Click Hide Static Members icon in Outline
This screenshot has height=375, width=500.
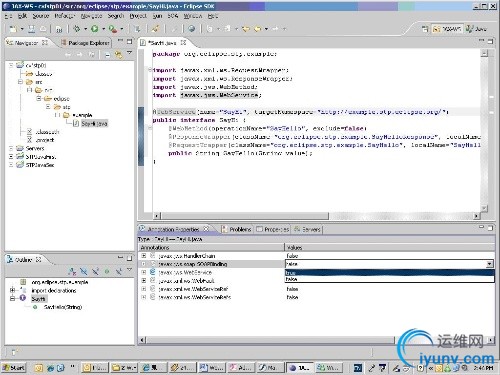(95, 272)
